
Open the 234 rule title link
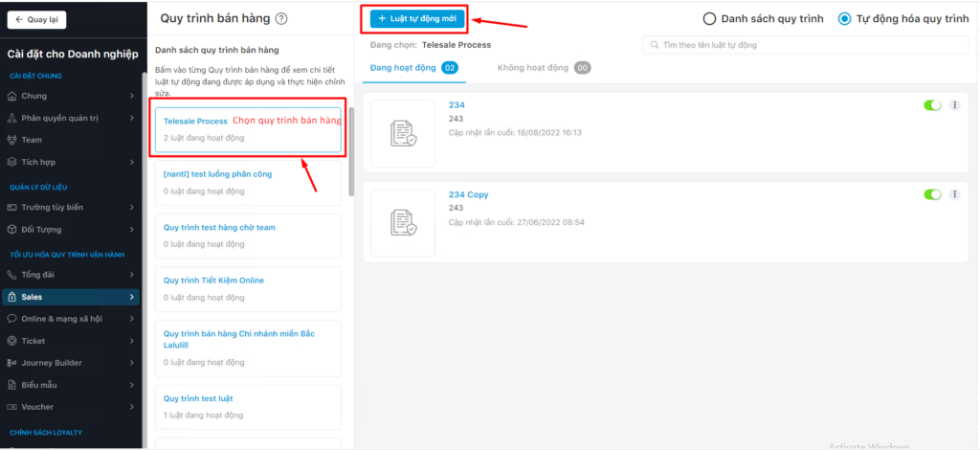pyautogui.click(x=457, y=105)
